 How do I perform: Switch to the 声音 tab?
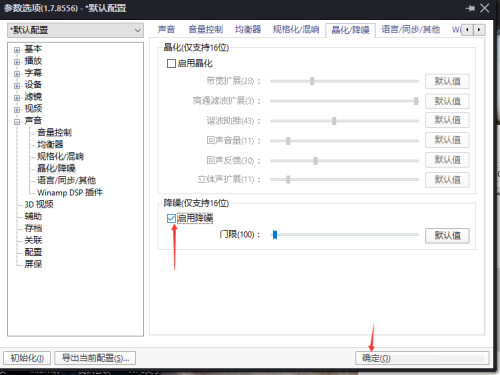point(166,30)
